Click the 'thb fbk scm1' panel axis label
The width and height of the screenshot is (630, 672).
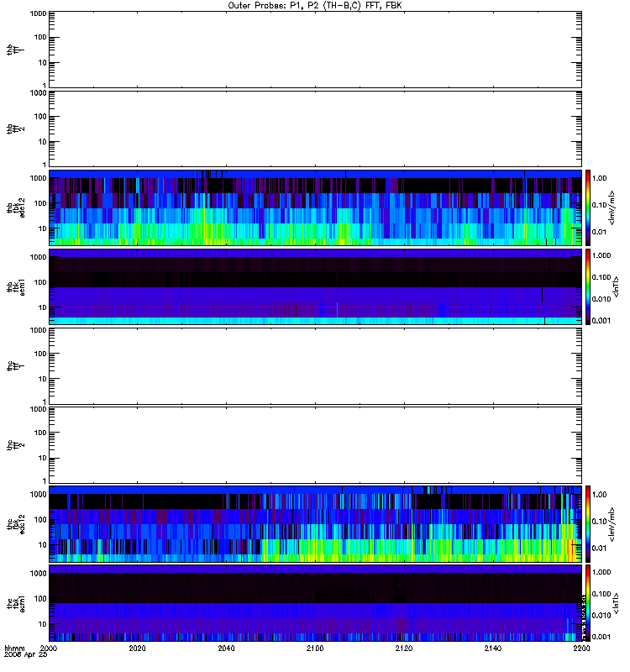pos(15,286)
